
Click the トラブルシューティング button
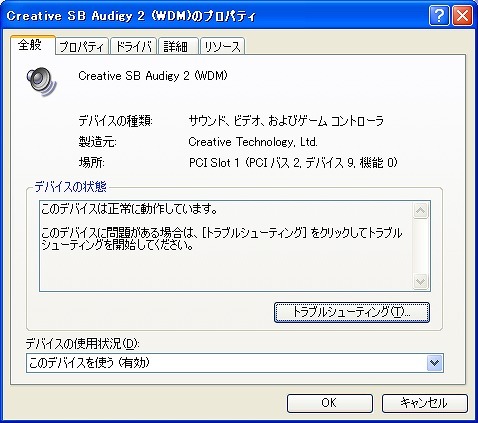[352, 312]
